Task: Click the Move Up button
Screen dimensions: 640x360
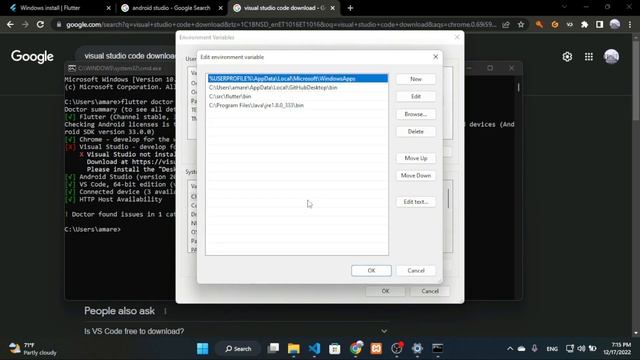Action: [416, 158]
